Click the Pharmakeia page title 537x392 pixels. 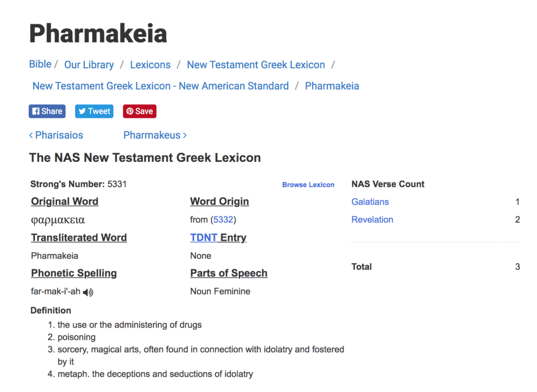98,34
